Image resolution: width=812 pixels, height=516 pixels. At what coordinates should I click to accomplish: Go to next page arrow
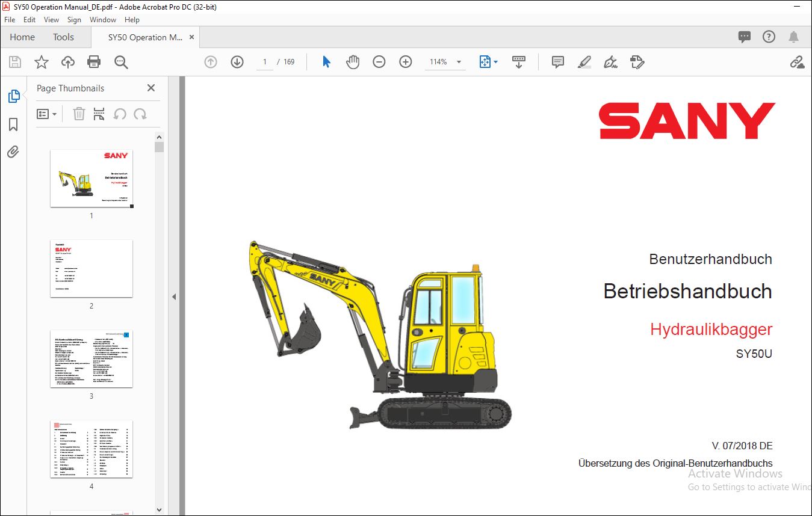(237, 62)
